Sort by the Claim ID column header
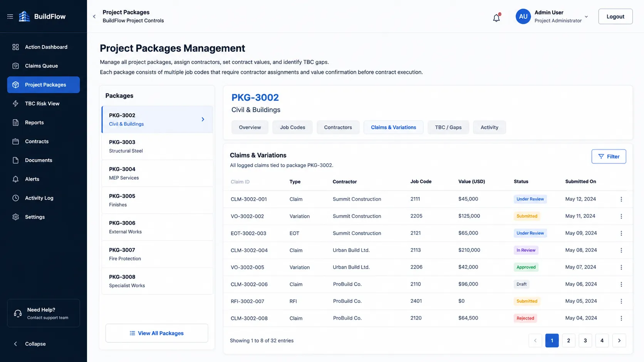The height and width of the screenshot is (362, 644). click(240, 182)
